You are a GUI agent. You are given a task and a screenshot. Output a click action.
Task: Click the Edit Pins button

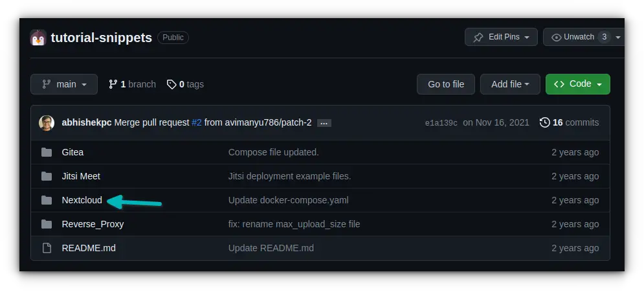[501, 37]
